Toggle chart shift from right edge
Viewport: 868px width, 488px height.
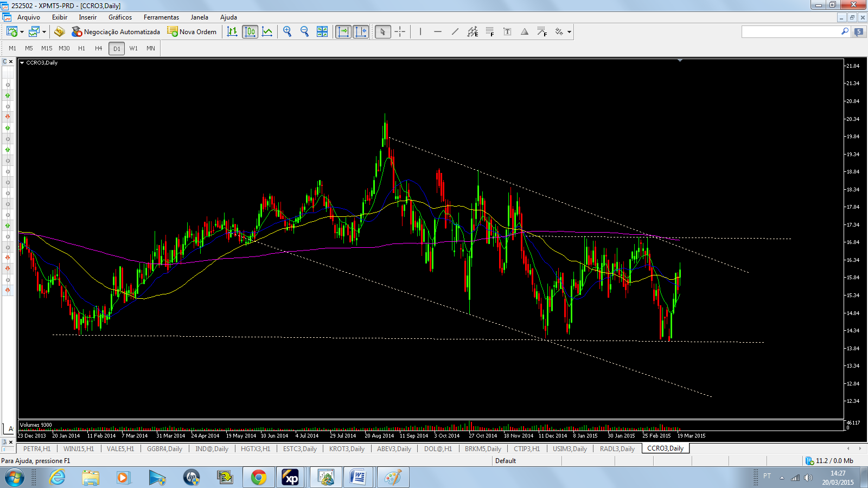pyautogui.click(x=361, y=32)
